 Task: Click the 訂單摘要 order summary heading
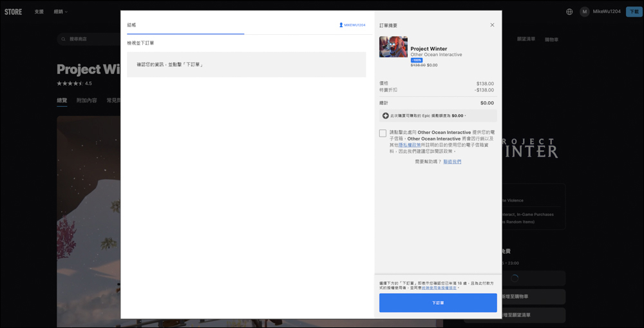(x=388, y=26)
